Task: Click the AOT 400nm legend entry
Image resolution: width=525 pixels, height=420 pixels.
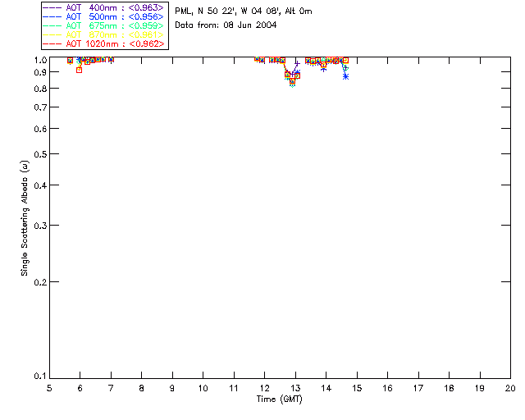Action: (x=103, y=7)
